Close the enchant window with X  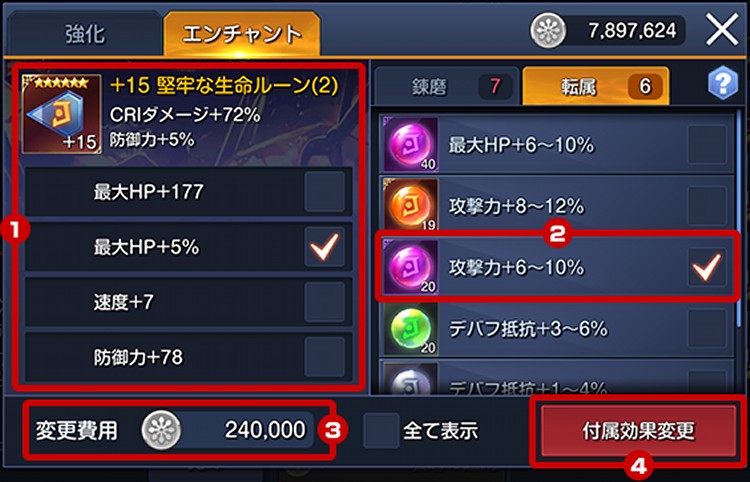pos(722,31)
